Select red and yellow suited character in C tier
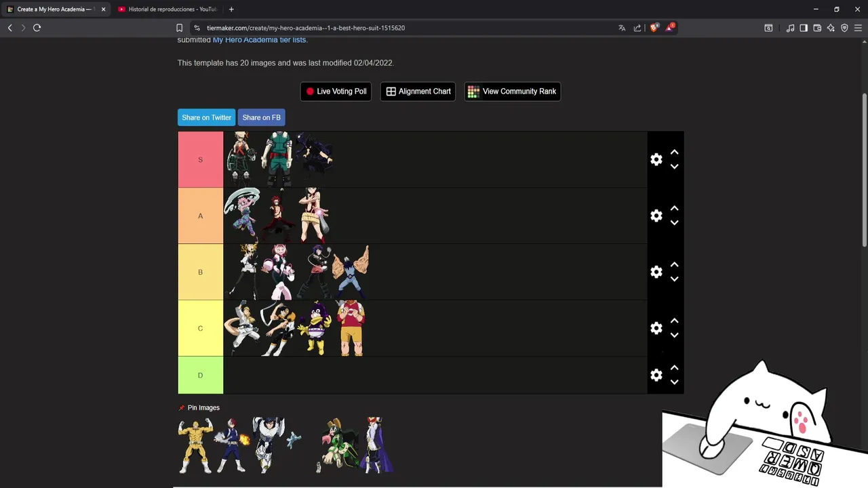This screenshot has height=488, width=868. 351,328
